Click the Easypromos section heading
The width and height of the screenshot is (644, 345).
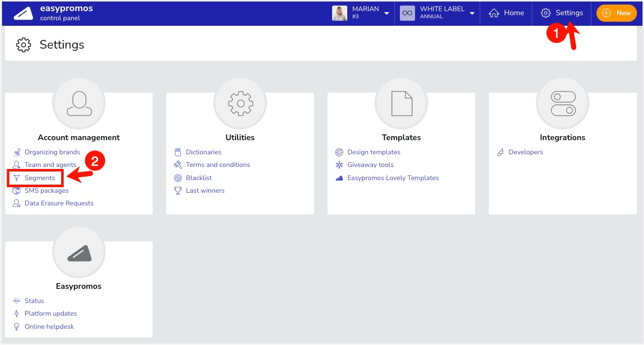(x=79, y=286)
